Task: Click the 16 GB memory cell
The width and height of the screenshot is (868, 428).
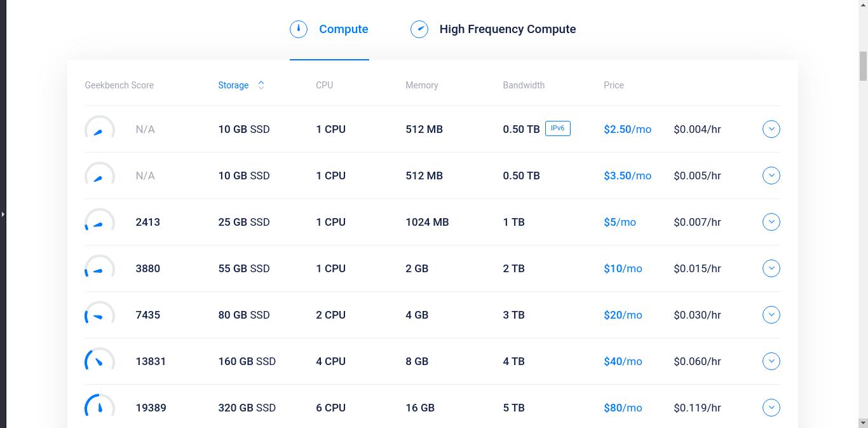Action: (x=420, y=408)
